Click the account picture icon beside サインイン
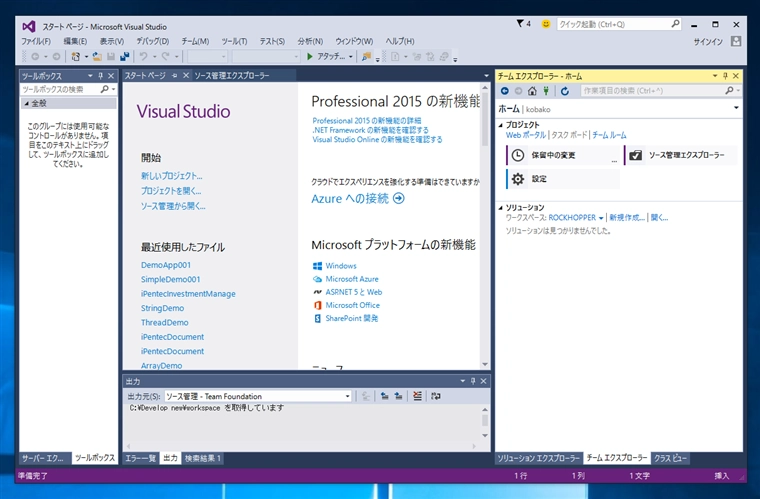The image size is (760, 499). 736,42
